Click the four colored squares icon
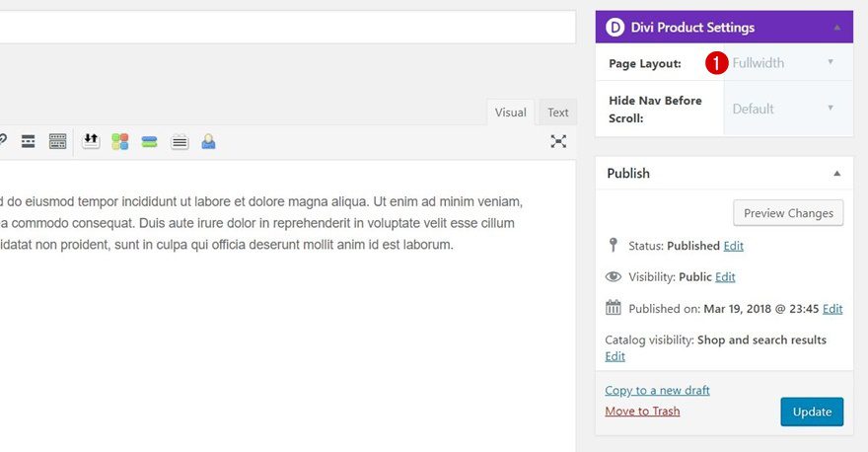Screen dimensions: 868x452 (x=120, y=142)
